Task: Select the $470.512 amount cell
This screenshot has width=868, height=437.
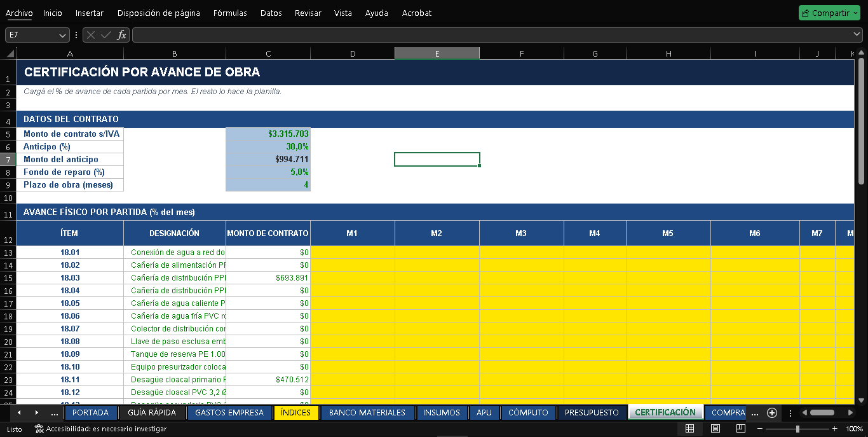Action: tap(268, 380)
